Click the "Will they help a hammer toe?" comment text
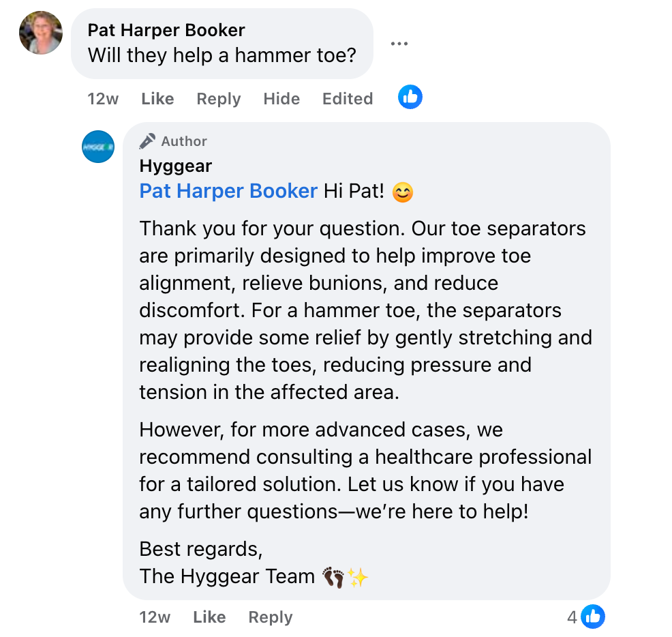The width and height of the screenshot is (672, 637). point(222,55)
